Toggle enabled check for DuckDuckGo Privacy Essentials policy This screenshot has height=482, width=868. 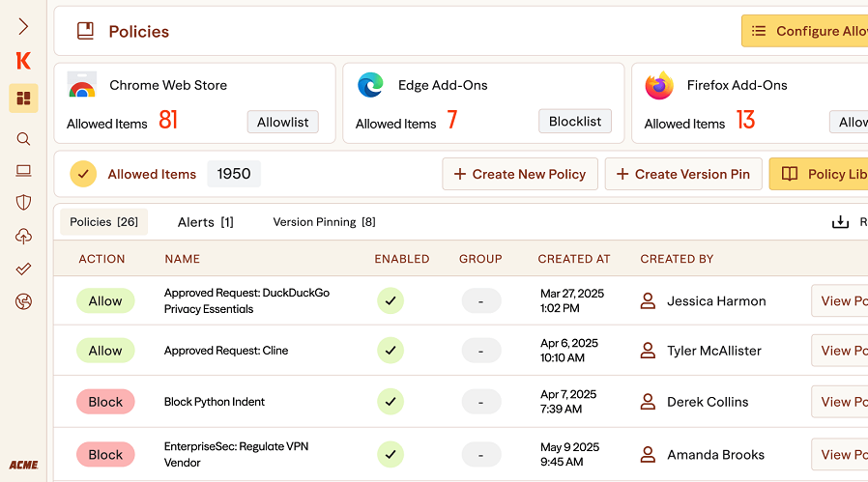click(391, 301)
